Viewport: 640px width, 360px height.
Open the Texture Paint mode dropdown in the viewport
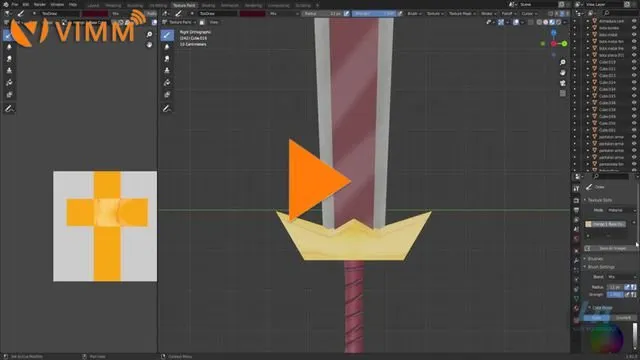click(179, 22)
